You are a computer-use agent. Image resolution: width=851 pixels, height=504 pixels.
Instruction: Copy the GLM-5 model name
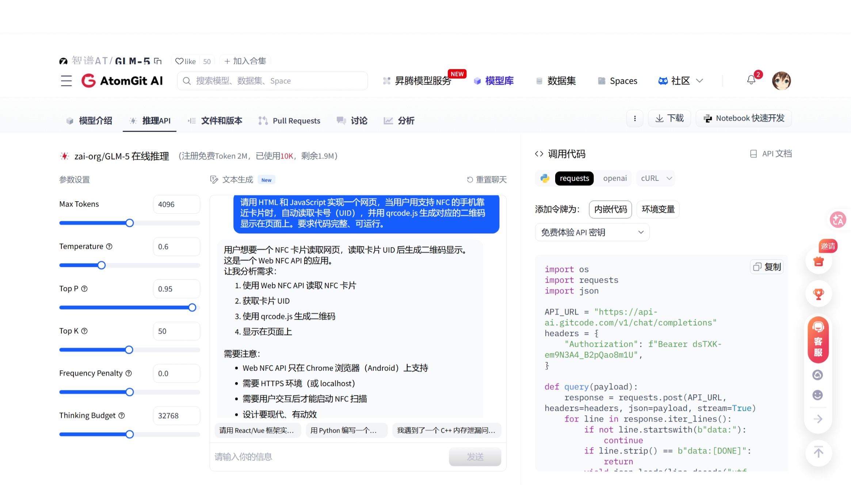158,61
